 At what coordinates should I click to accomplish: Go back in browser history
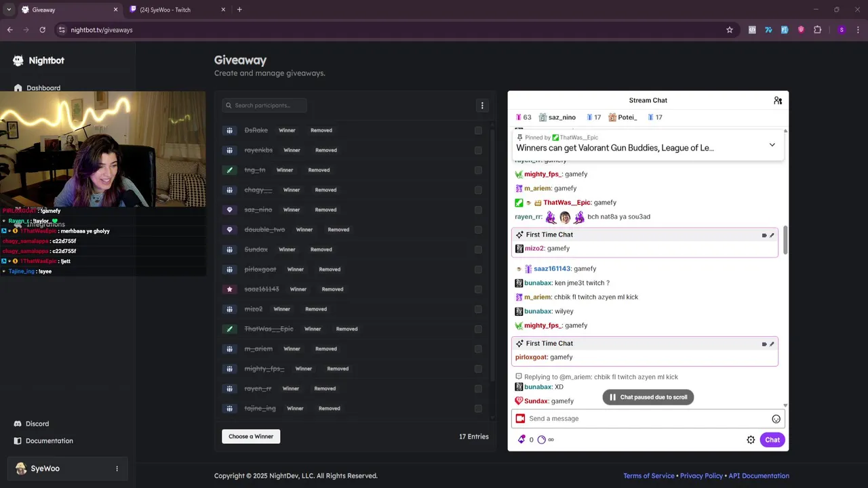10,30
